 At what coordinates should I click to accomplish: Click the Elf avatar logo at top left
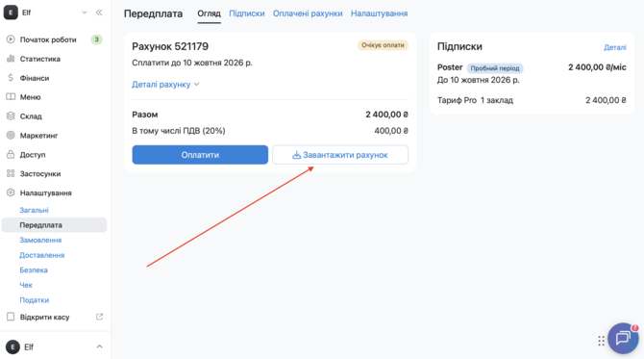pyautogui.click(x=11, y=13)
